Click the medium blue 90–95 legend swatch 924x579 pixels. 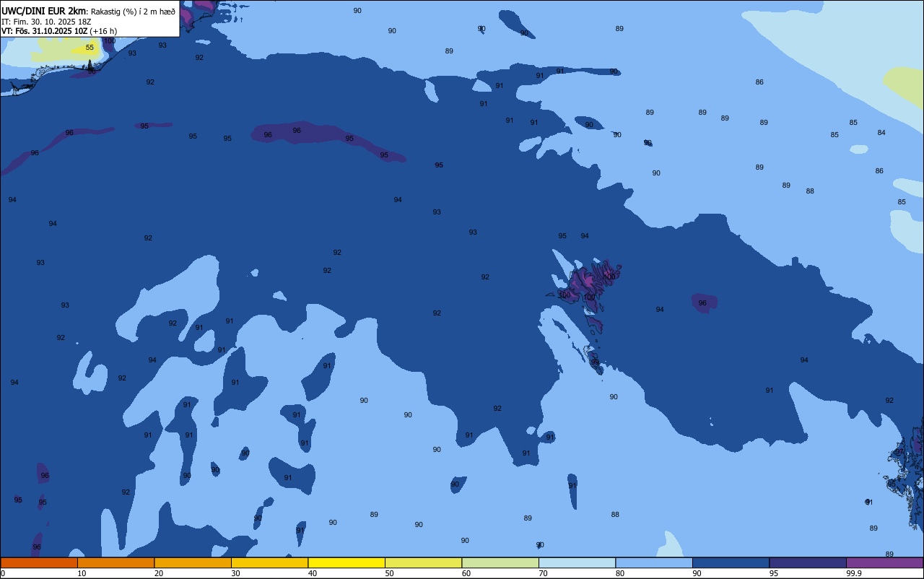tap(731, 562)
